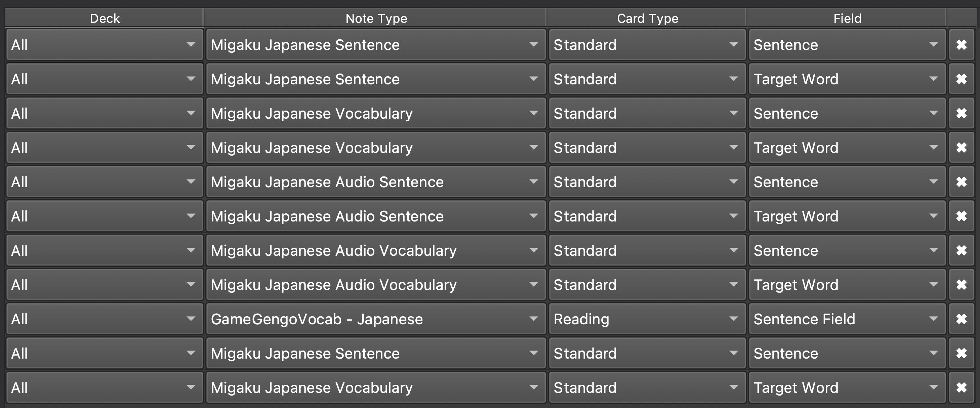The image size is (980, 408).
Task: Delete the Migaku Japanese Audio Sentence Target Word rule
Action: pos(962,216)
